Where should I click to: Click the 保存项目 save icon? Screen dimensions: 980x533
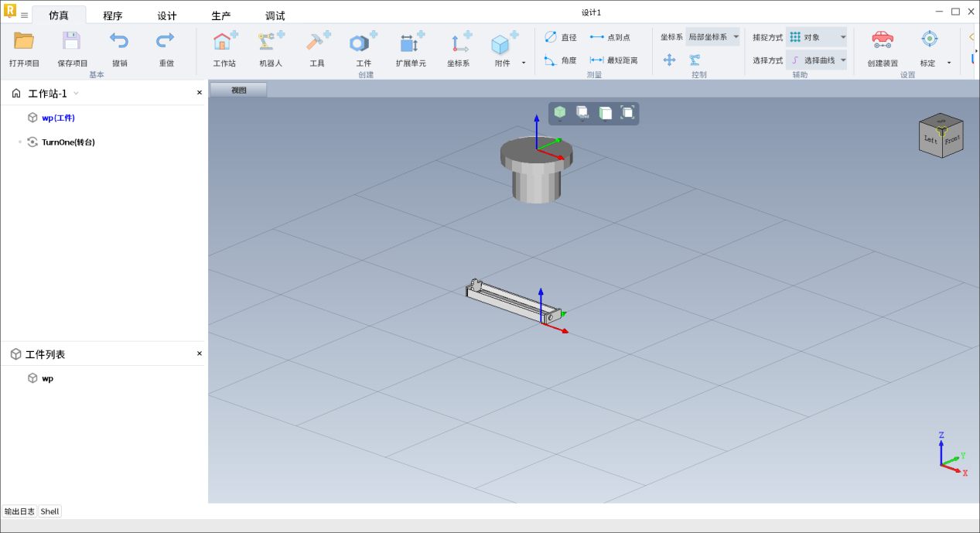coord(72,42)
